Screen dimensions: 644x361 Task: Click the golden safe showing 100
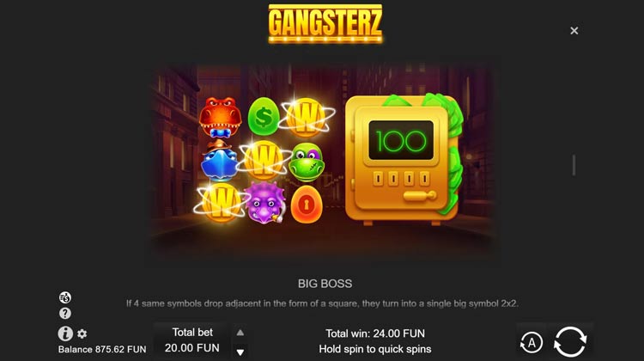[404, 160]
